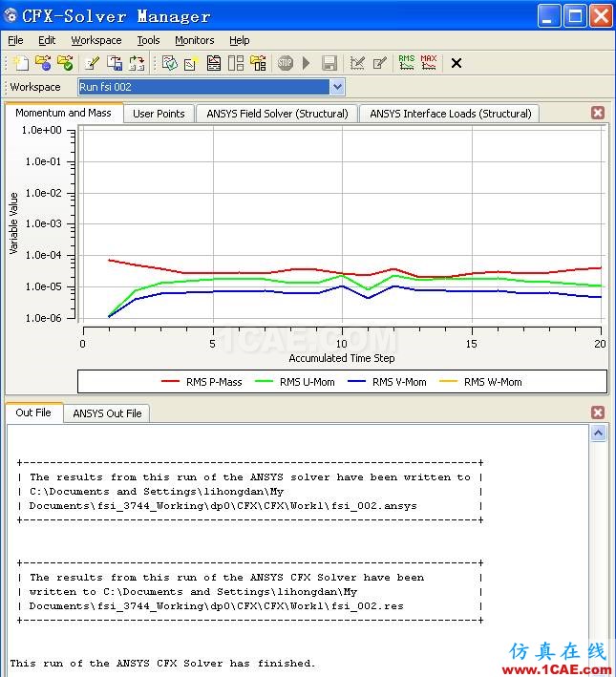The width and height of the screenshot is (616, 677).
Task: Click the New Monitor icon
Action: click(x=191, y=63)
